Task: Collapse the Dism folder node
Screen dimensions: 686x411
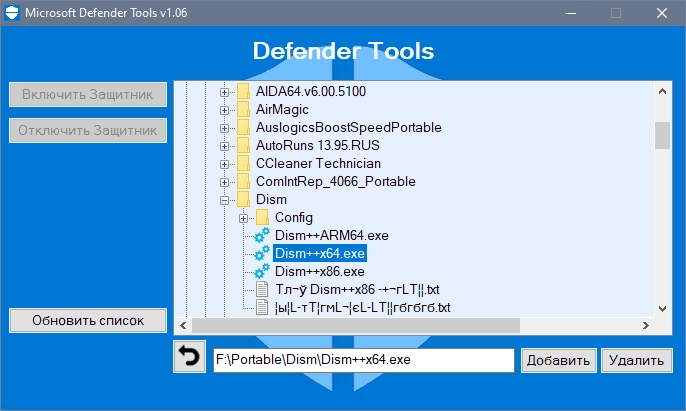Action: click(x=224, y=200)
